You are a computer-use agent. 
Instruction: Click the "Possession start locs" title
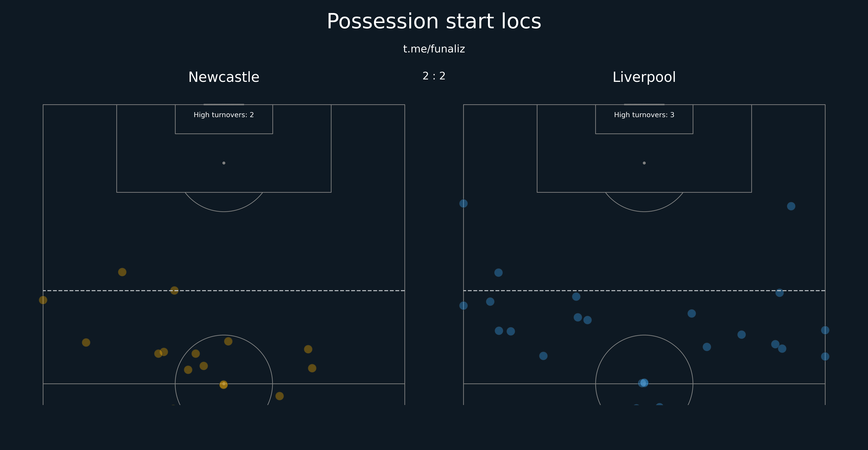(434, 22)
